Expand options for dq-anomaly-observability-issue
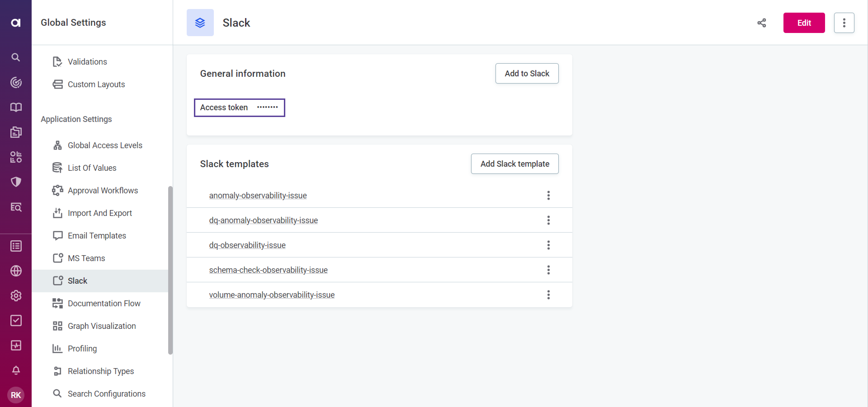 pyautogui.click(x=549, y=220)
